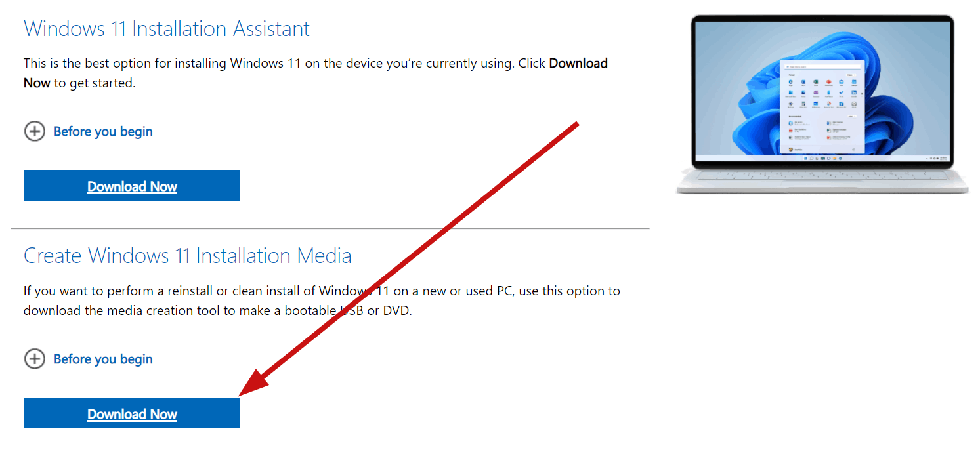Click the laptop keyboard in the image
Image resolution: width=980 pixels, height=450 pixels.
point(822,176)
